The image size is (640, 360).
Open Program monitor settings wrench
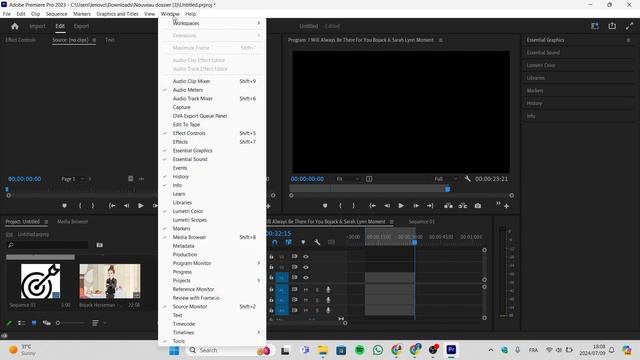click(x=467, y=179)
